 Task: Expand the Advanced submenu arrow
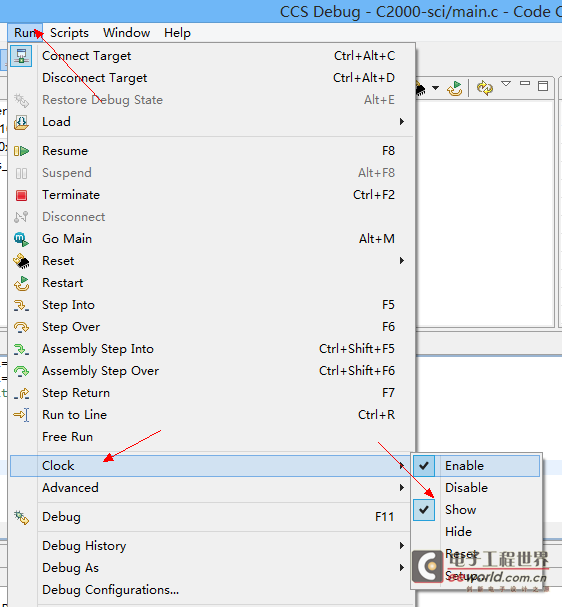tap(402, 488)
